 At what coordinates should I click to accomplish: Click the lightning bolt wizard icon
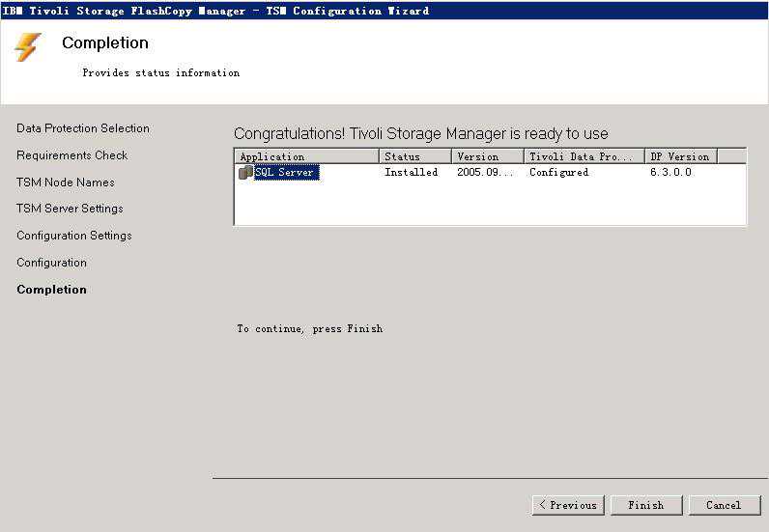click(x=28, y=47)
